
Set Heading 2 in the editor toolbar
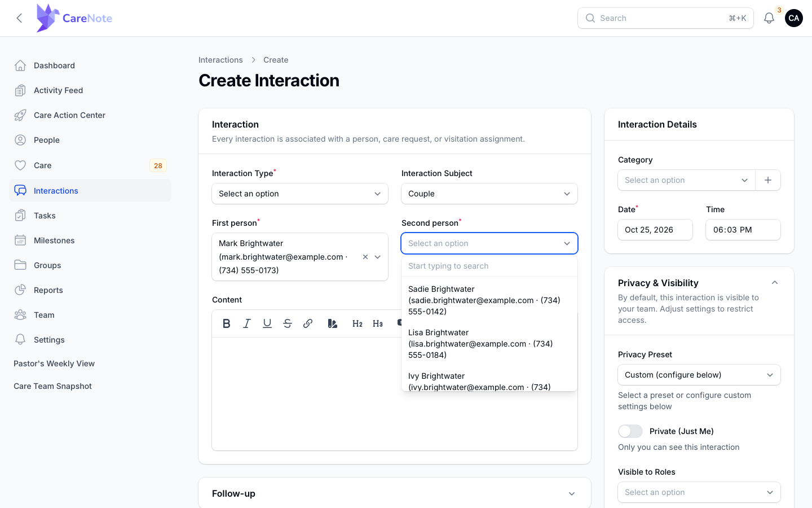pos(358,323)
